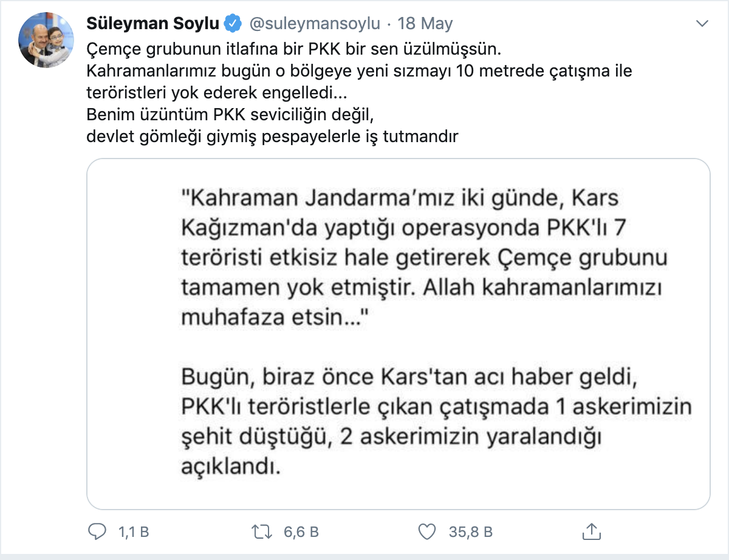
Task: Click the reply speech bubble icon
Action: [x=98, y=532]
